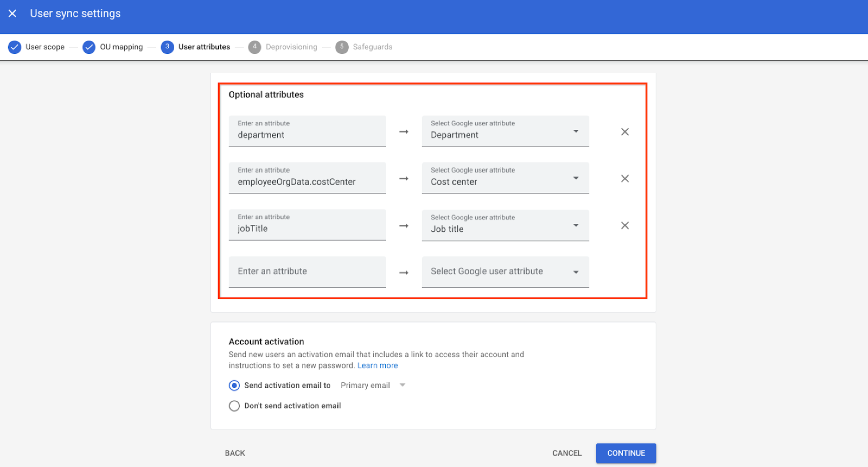Screen dimensions: 868x467
Task: Click the step 5 Safeguards circle
Action: point(342,47)
